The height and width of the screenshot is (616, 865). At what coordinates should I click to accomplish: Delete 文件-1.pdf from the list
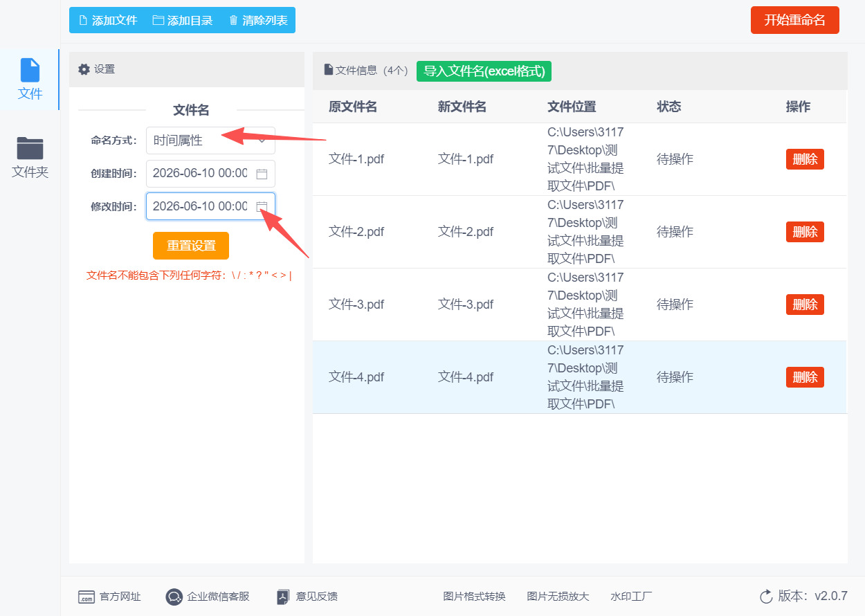[805, 159]
